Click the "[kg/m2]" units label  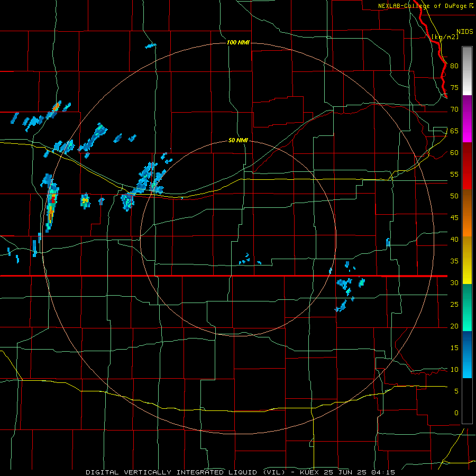(445, 37)
